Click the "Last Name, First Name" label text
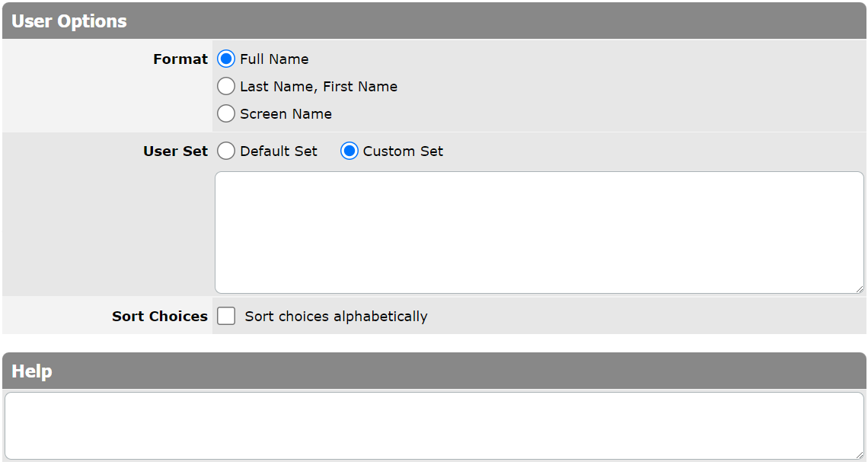 318,87
